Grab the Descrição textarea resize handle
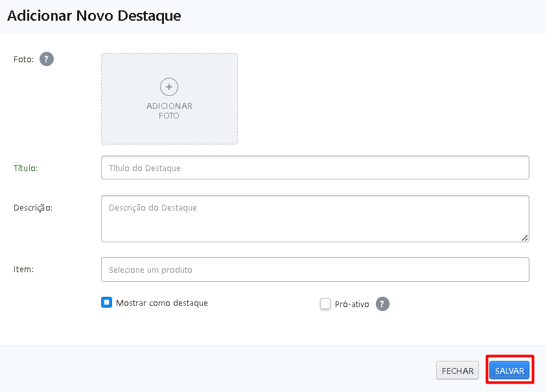Screen dimensions: 545x392 point(524,238)
